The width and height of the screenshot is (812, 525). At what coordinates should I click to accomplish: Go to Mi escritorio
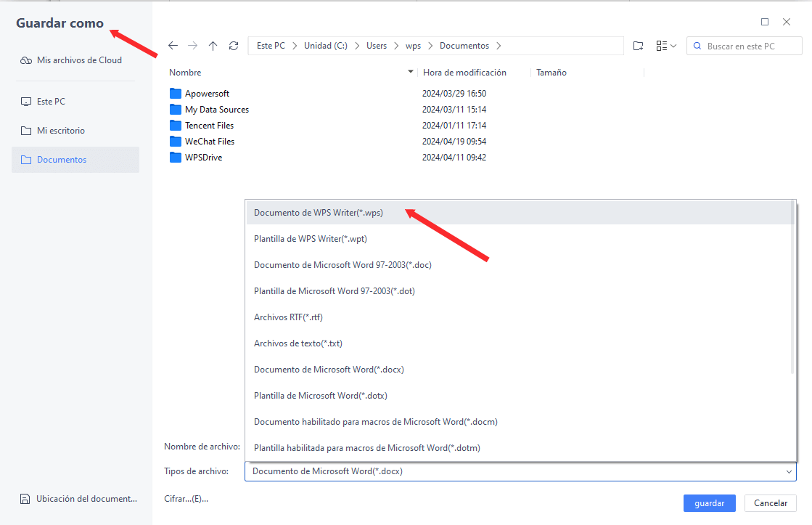pyautogui.click(x=75, y=131)
